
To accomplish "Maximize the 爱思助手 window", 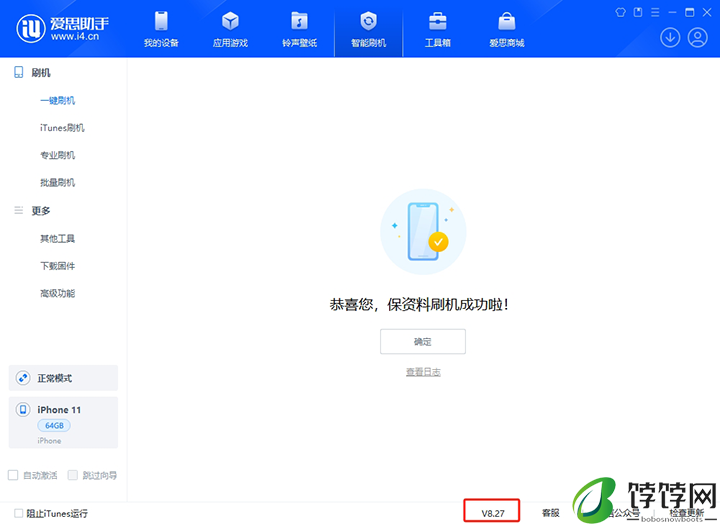I will (x=689, y=12).
